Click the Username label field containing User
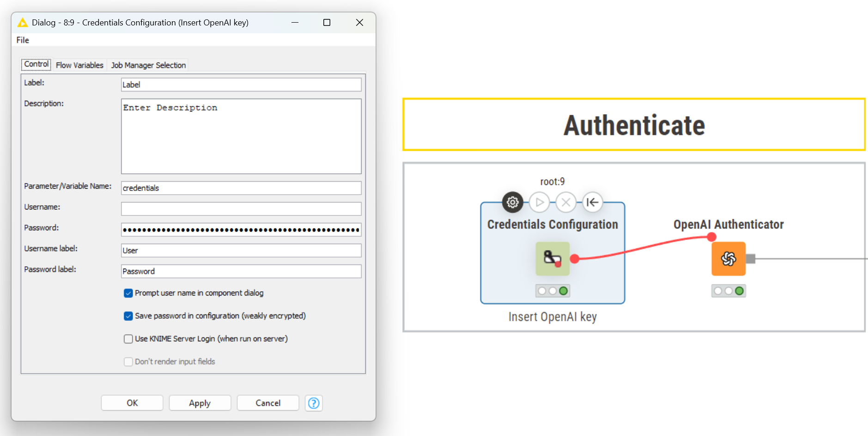This screenshot has width=868, height=436. point(241,251)
